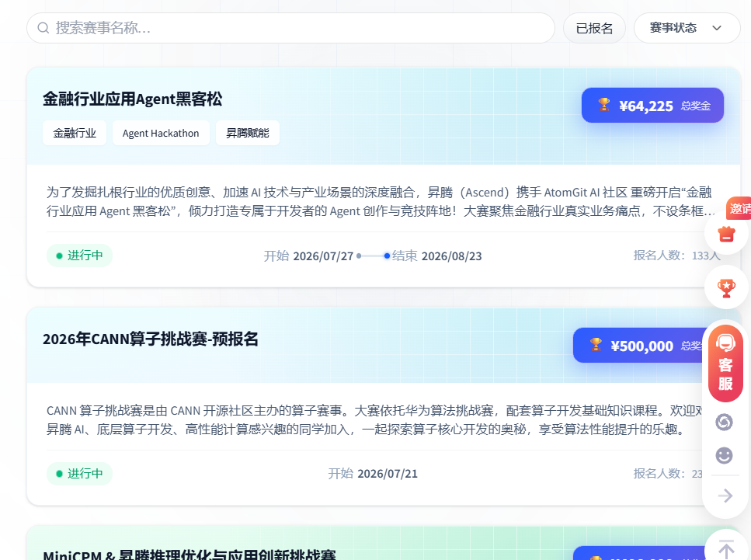Open the MiniCPM & 昇腾推理优化 contest title
The width and height of the screenshot is (751, 560).
pyautogui.click(x=189, y=555)
